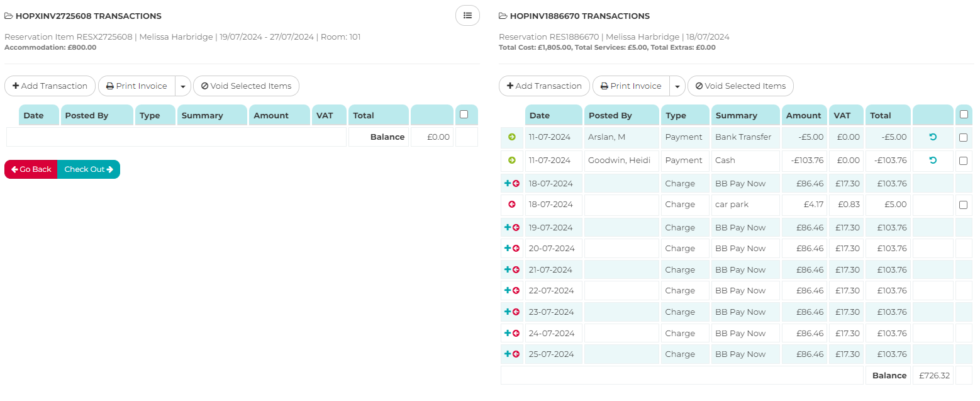Select the Cash payment checkbox
The image size is (980, 401).
point(963,161)
